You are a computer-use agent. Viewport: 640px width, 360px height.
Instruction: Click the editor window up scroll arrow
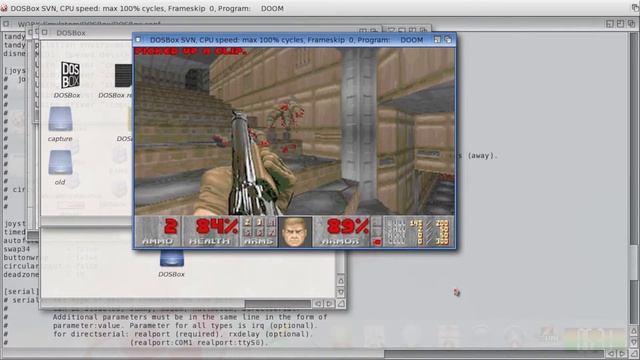coord(635,331)
